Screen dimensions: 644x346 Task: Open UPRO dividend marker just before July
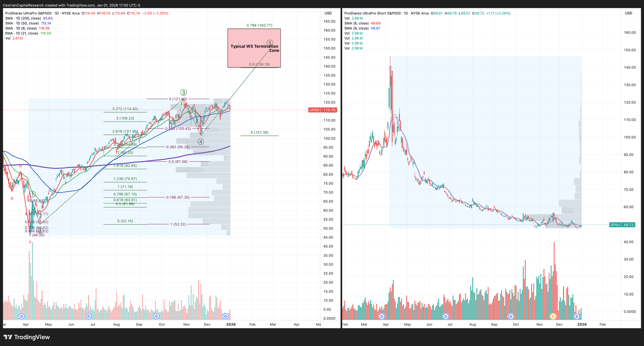pyautogui.click(x=89, y=316)
